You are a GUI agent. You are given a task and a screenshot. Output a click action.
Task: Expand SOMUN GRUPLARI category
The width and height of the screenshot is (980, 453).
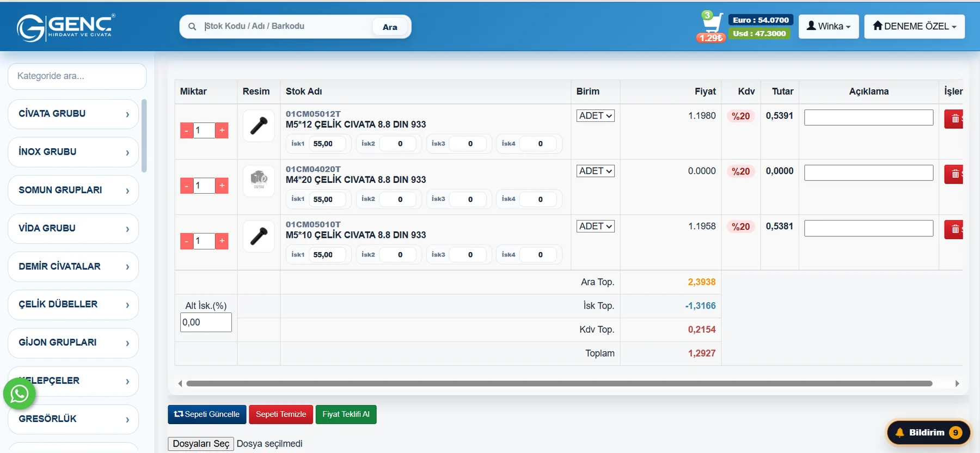point(73,190)
